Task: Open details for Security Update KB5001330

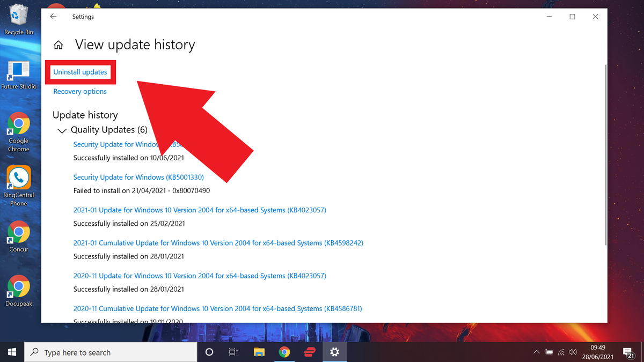Action: tap(138, 177)
